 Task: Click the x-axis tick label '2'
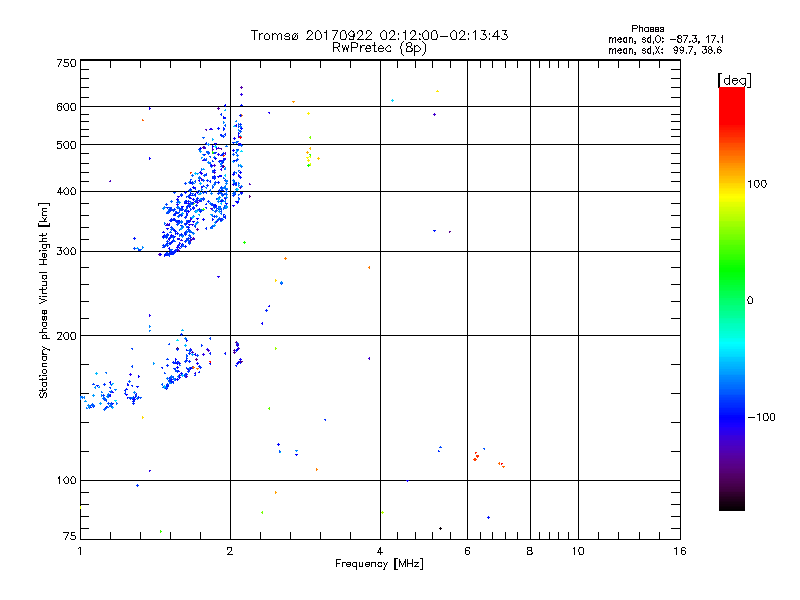(230, 551)
